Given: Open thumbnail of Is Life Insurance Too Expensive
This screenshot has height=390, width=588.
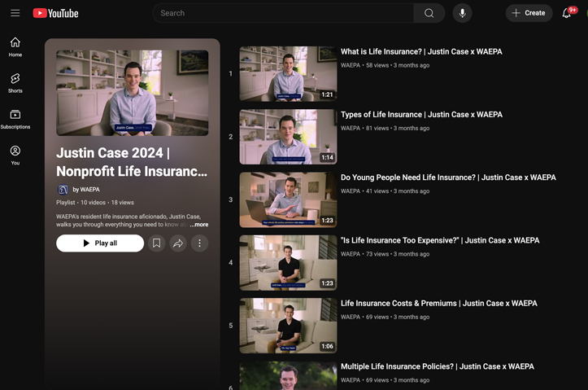Looking at the screenshot, I should coord(288,263).
